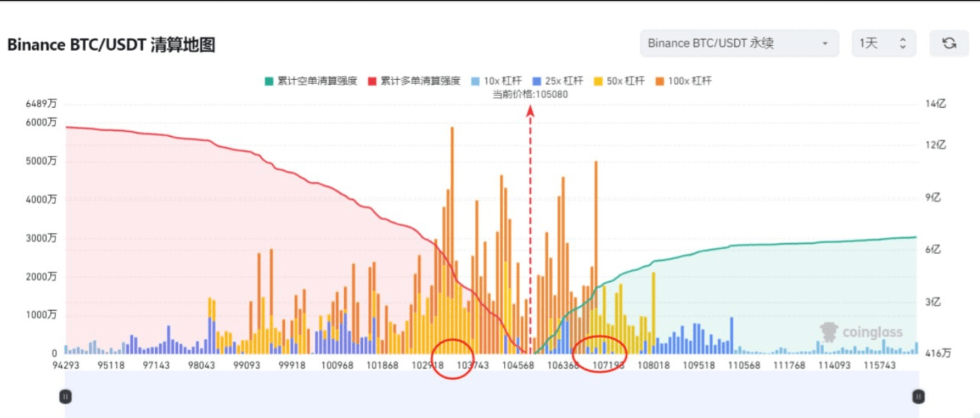Click the red circle around label 107193
980x418 pixels.
tap(599, 354)
